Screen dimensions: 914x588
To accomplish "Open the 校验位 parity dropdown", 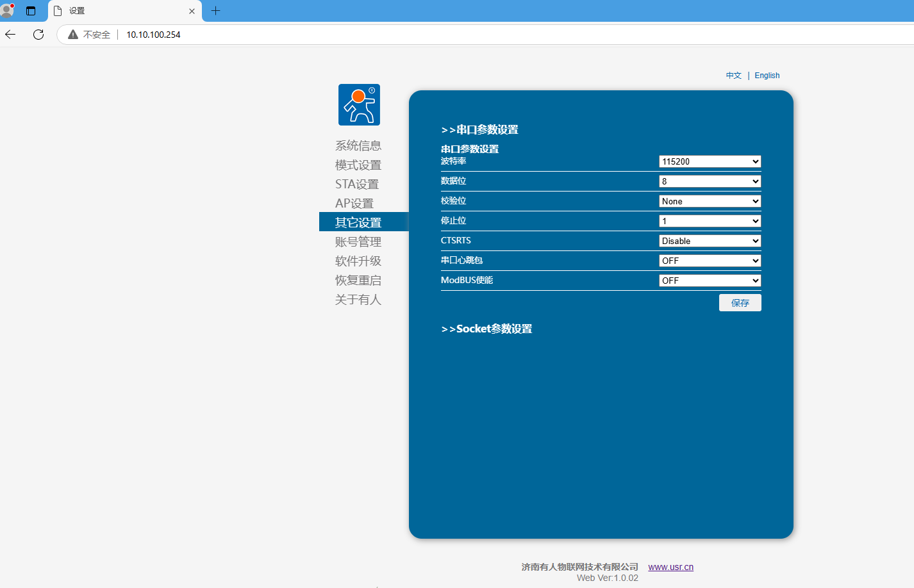I will [710, 201].
